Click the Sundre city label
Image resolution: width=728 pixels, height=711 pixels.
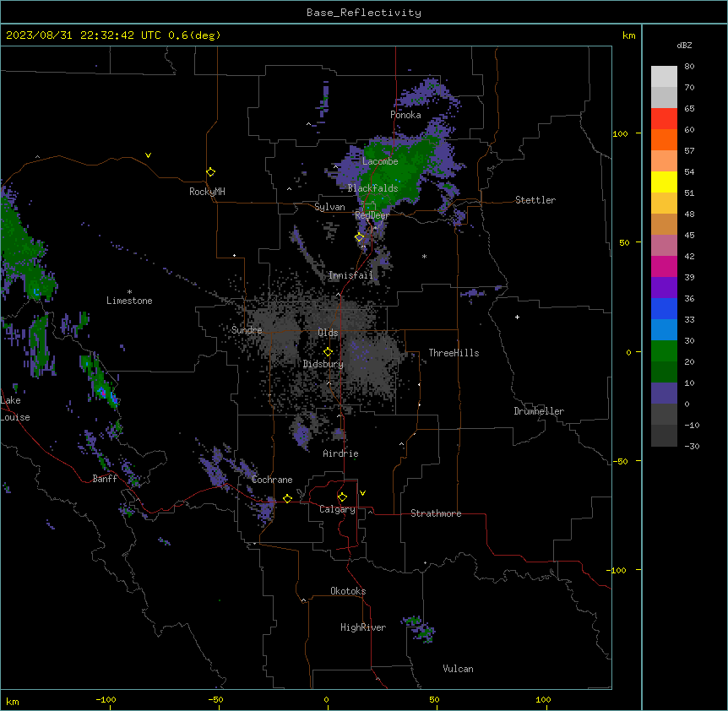click(x=247, y=330)
